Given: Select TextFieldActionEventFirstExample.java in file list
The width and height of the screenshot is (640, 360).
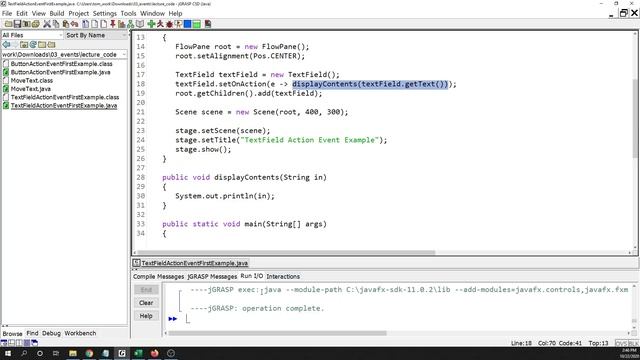Looking at the screenshot, I should (x=64, y=105).
